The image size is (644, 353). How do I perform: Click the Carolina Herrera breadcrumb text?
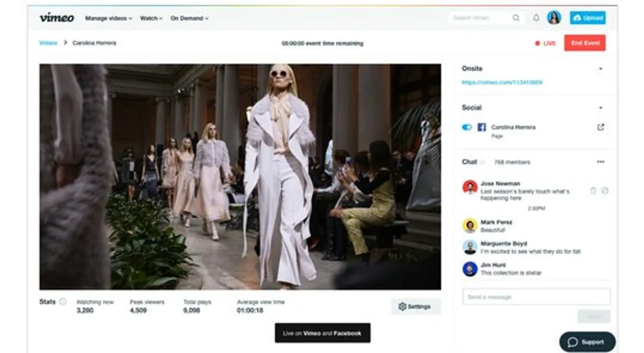(94, 43)
